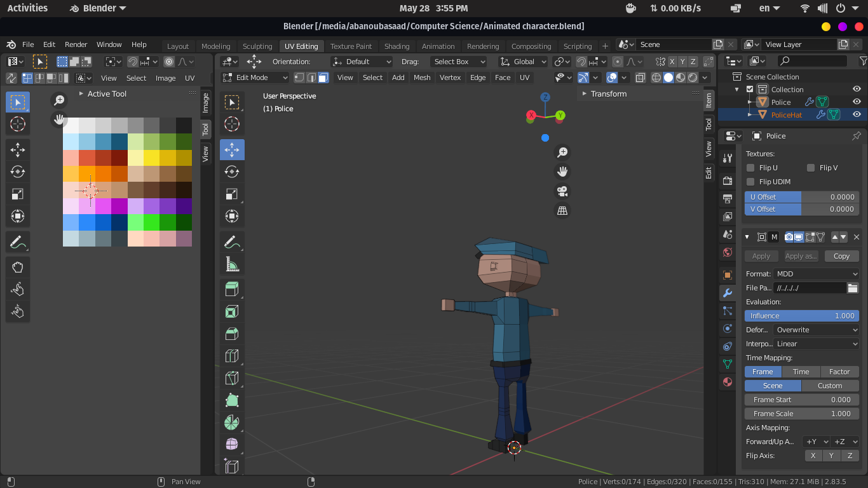Click the Copy modifier button
Image resolution: width=868 pixels, height=488 pixels.
[841, 256]
